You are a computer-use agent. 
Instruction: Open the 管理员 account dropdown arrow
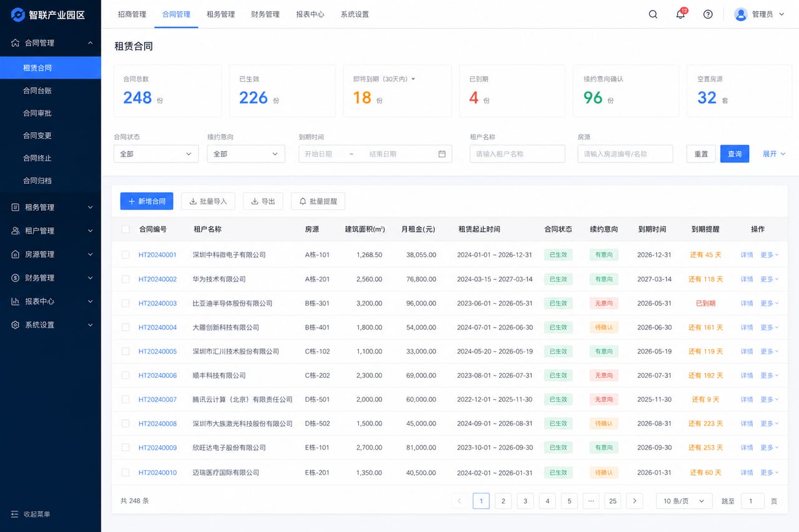coord(782,14)
